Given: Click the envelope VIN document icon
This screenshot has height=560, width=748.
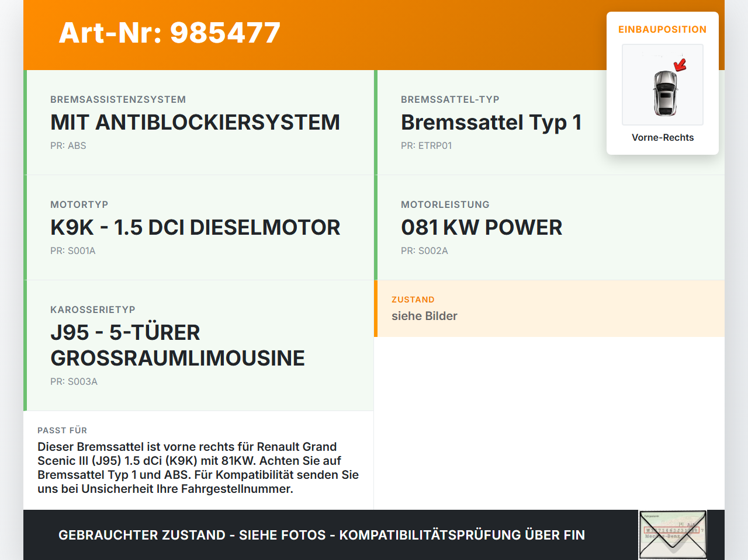Looking at the screenshot, I should (673, 535).
